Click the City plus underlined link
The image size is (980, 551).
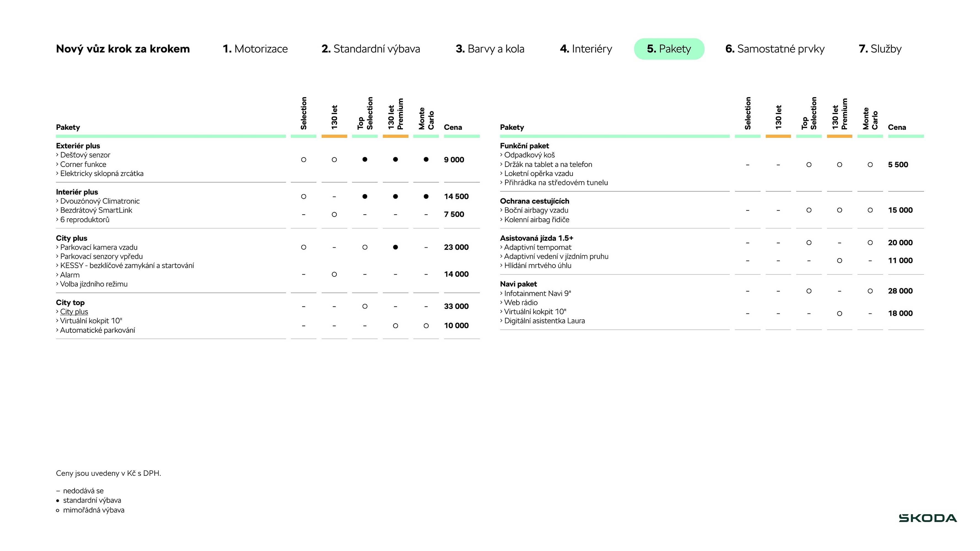tap(74, 311)
